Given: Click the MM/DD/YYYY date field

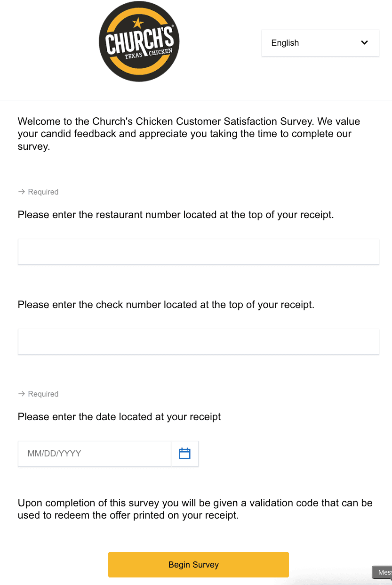Looking at the screenshot, I should [x=94, y=454].
